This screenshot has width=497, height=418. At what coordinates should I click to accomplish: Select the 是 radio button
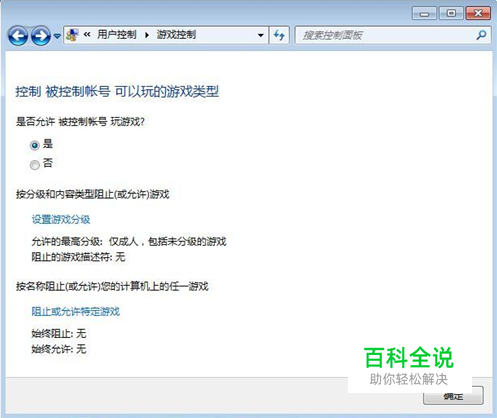point(35,145)
